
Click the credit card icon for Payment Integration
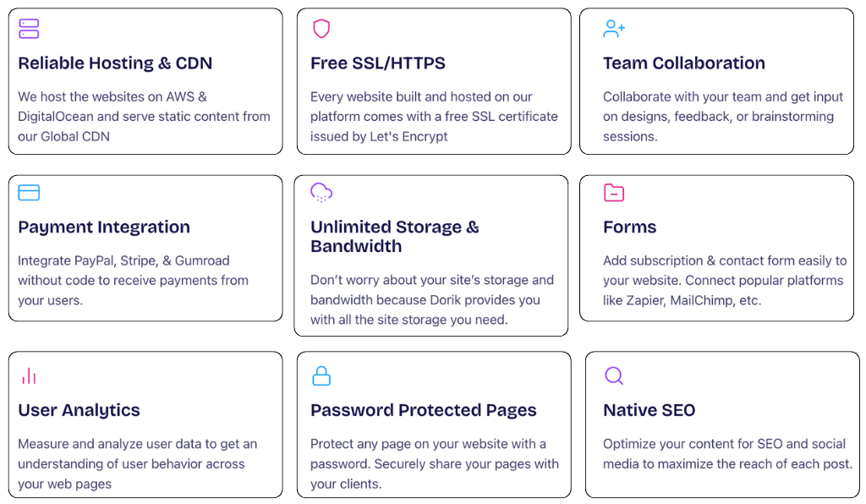coord(29,193)
